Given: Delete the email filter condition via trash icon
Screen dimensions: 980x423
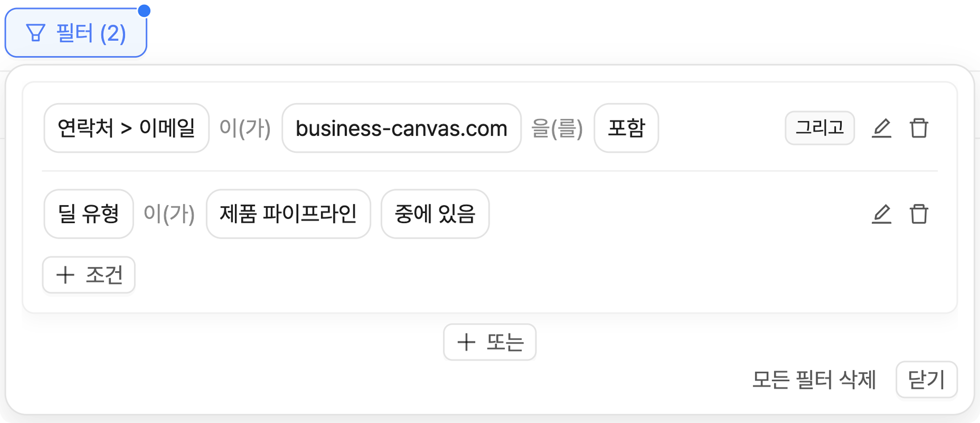Looking at the screenshot, I should click(x=919, y=128).
